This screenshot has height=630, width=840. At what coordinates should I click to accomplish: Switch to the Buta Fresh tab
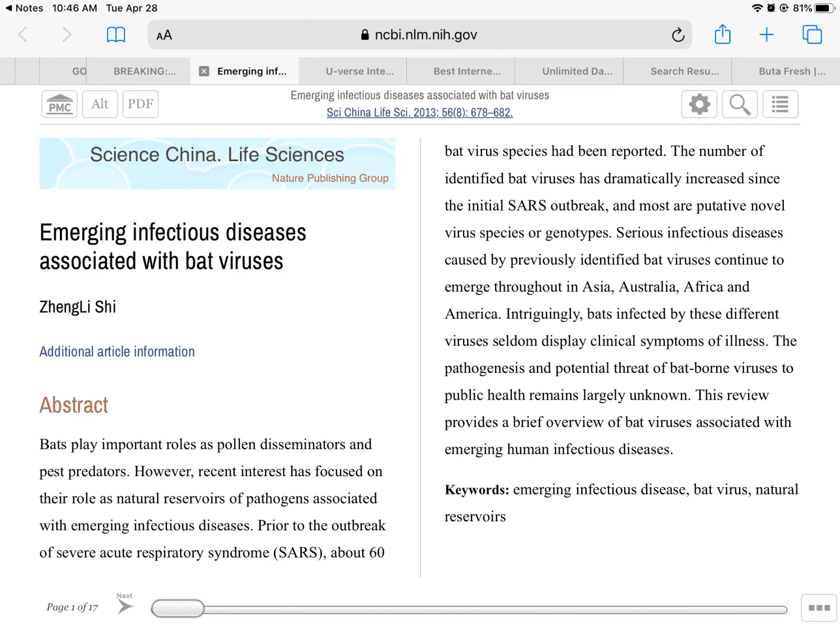792,71
